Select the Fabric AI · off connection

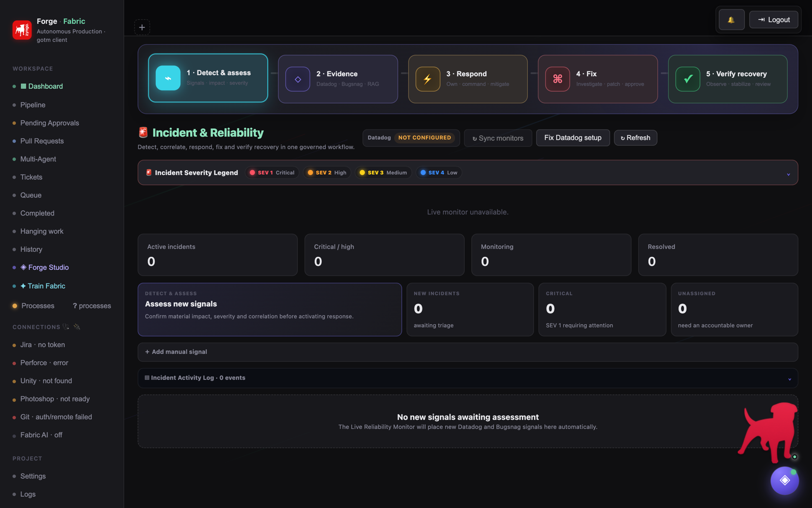tap(41, 435)
